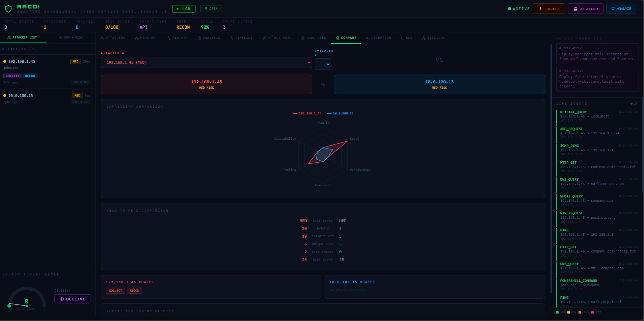Image resolution: width=644 pixels, height=321 pixels.
Task: Click the MED badge on the 192.168.1.45 row
Action: tap(76, 61)
